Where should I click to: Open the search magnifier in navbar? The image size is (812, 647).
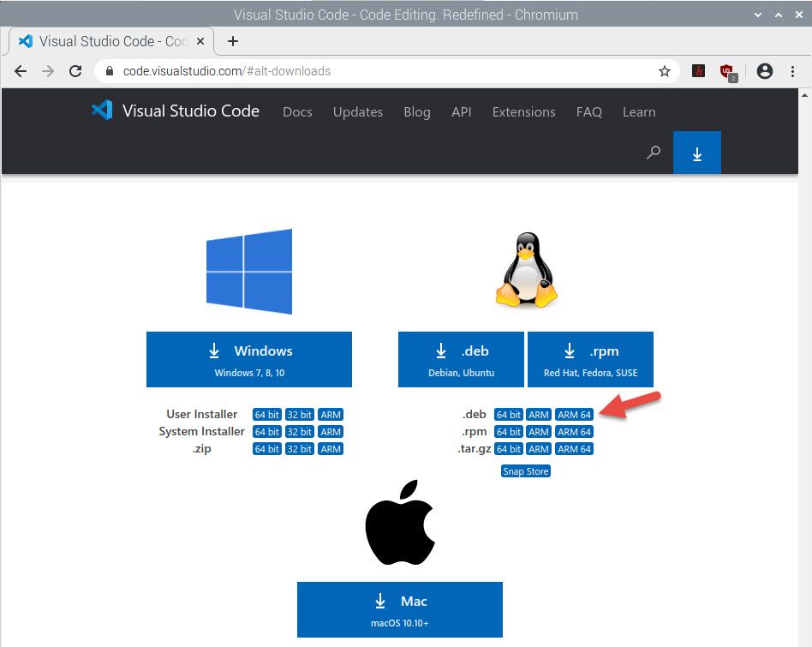click(654, 153)
